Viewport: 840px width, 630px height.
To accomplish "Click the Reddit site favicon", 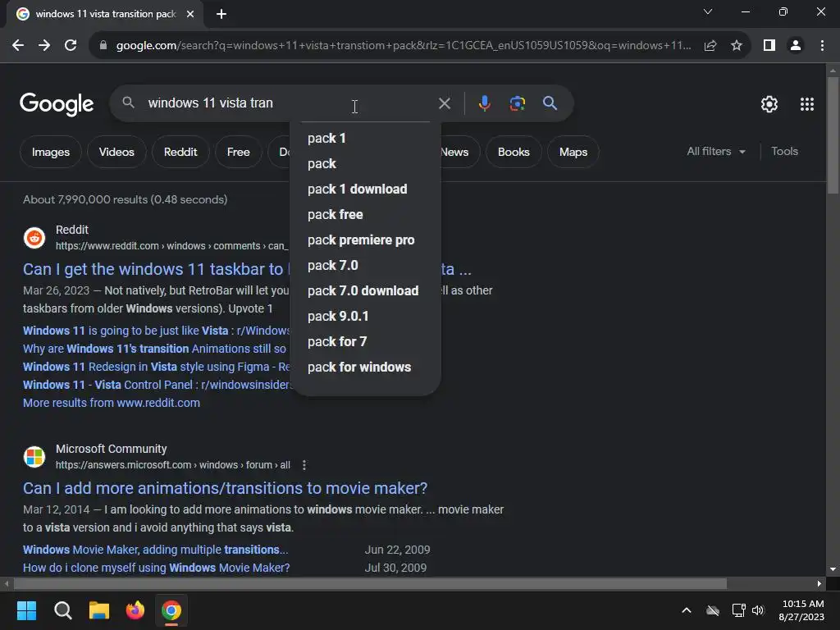I will pyautogui.click(x=34, y=238).
